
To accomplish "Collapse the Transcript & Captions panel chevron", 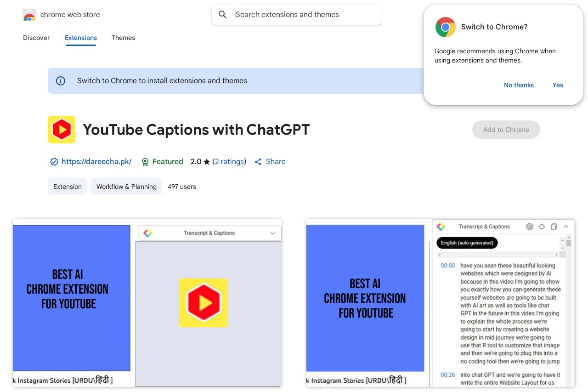I will [x=566, y=227].
